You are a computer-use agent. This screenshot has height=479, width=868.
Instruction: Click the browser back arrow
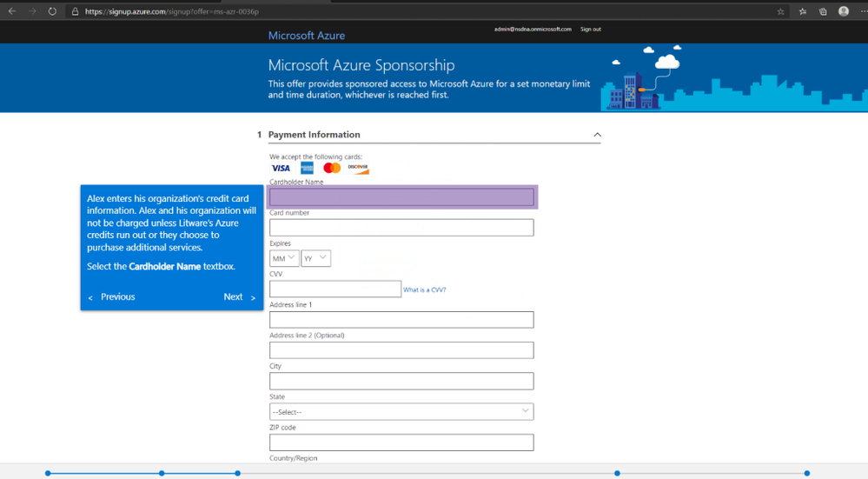pos(12,11)
